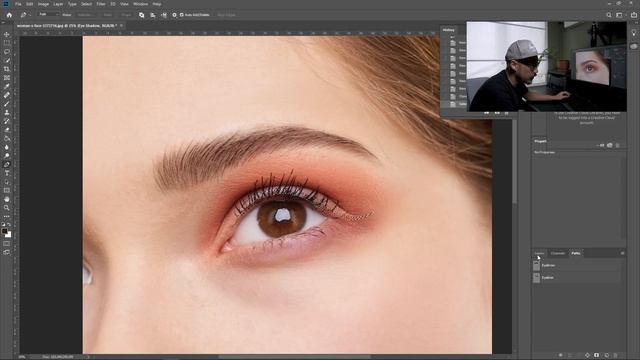Select the Spot Healing Brush tool
The height and width of the screenshot is (360, 640).
pos(7,95)
